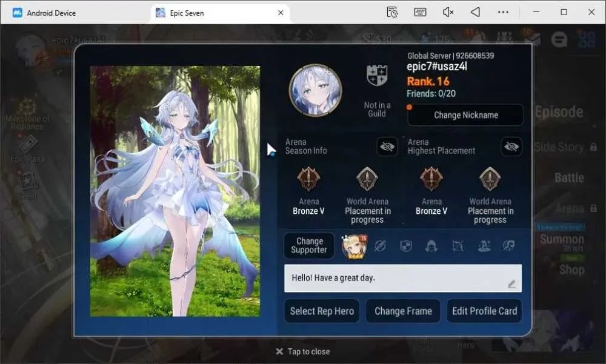Click Select Rep Hero
This screenshot has height=364, width=606.
click(x=322, y=311)
